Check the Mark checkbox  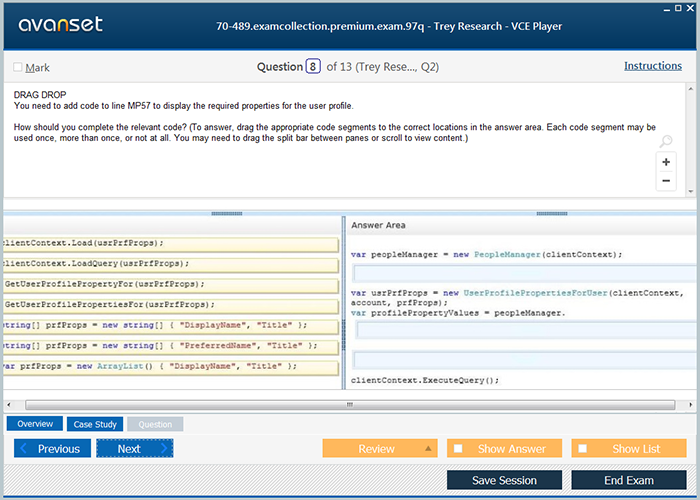pyautogui.click(x=18, y=67)
